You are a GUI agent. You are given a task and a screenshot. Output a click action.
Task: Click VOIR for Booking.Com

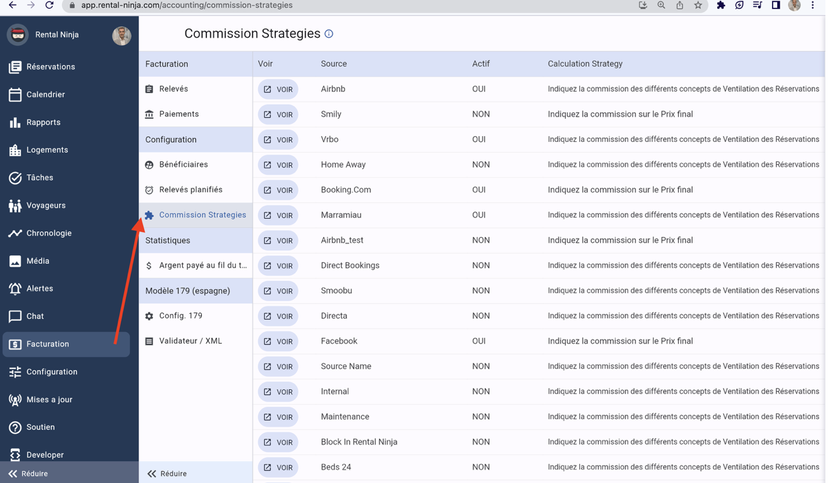(x=278, y=190)
